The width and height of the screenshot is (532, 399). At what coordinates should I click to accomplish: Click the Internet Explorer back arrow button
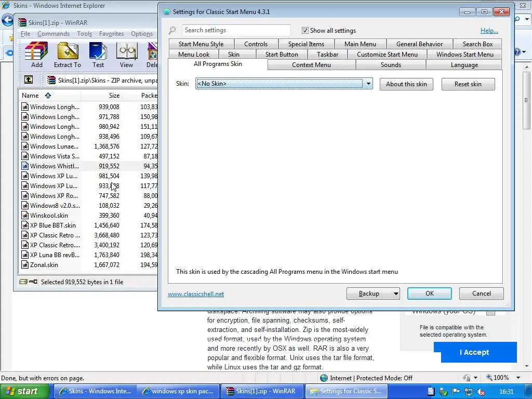(7, 20)
